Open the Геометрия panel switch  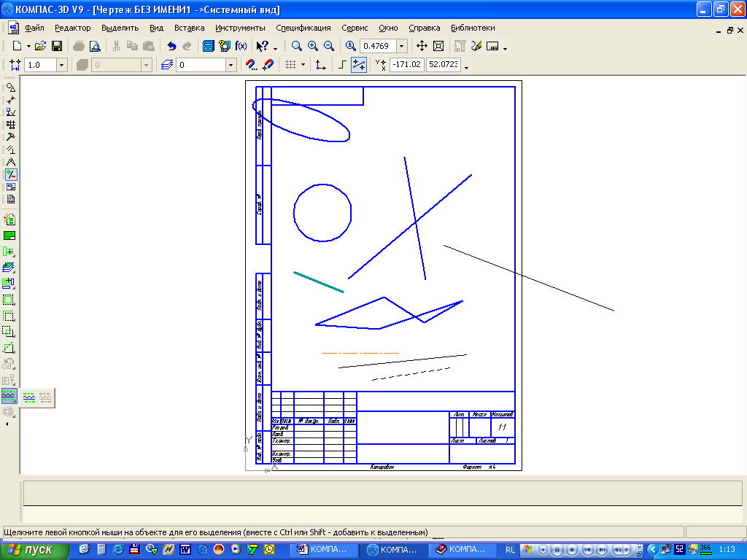(x=10, y=87)
